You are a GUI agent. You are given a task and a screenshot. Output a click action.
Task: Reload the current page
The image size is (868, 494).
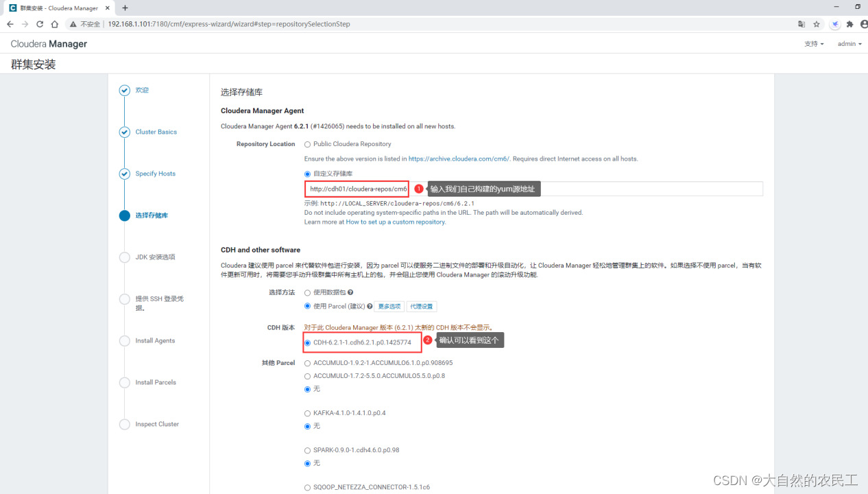coord(40,24)
